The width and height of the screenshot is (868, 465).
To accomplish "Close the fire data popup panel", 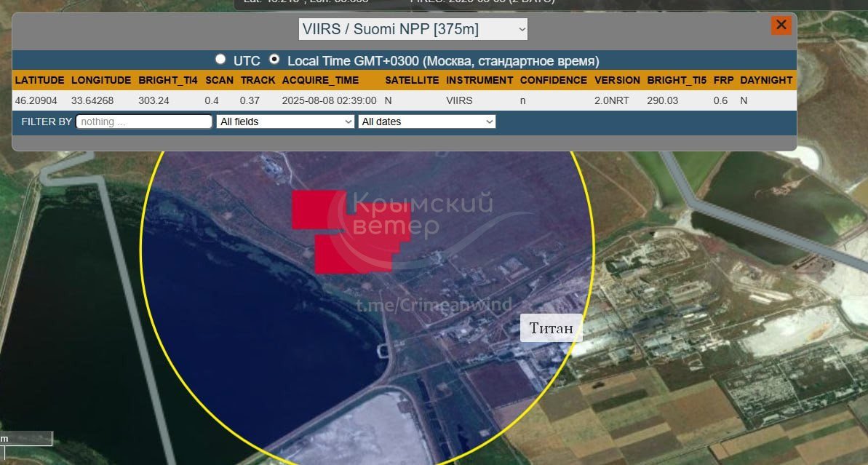I will tap(781, 25).
